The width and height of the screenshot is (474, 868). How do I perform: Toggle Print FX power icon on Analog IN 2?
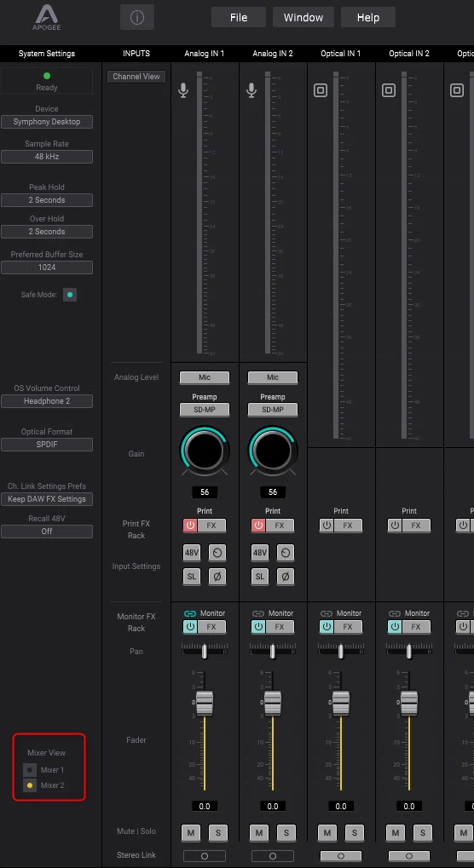[x=258, y=526]
